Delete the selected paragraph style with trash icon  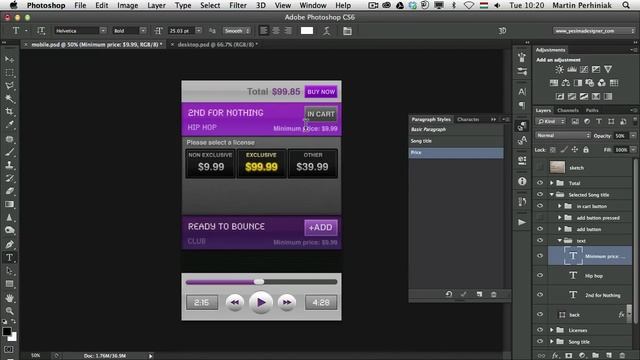pyautogui.click(x=493, y=294)
